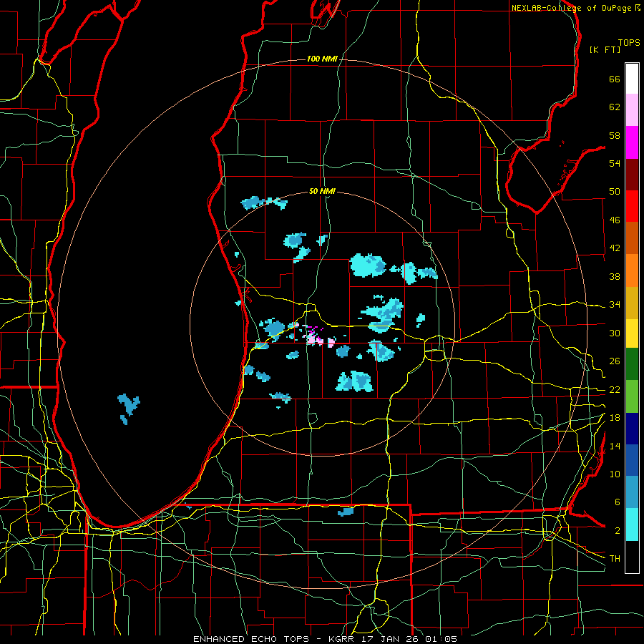Click the cyan 10 kft legend swatch
Screen dimensions: 644x644
tap(632, 525)
